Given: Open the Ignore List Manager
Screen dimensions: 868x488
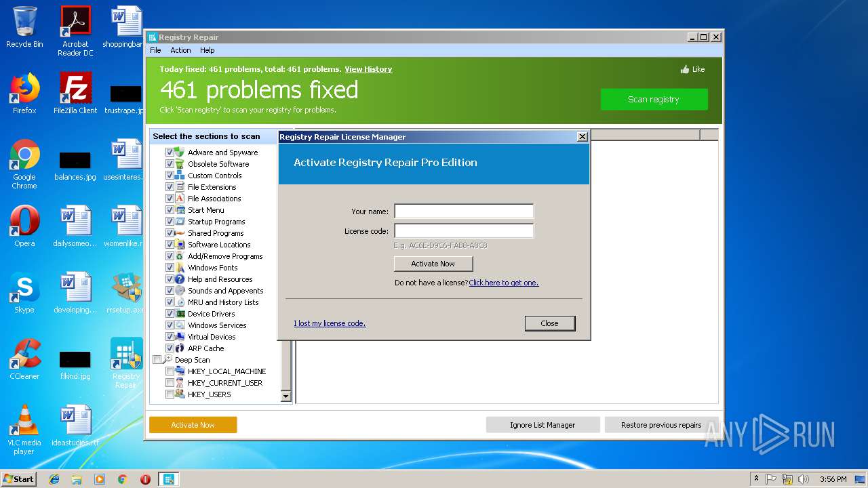Looking at the screenshot, I should [542, 425].
